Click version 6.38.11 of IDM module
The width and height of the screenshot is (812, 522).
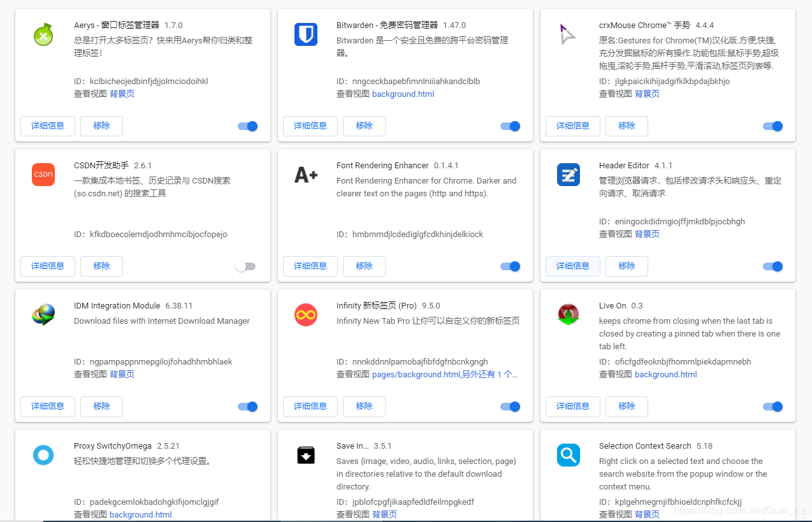179,306
